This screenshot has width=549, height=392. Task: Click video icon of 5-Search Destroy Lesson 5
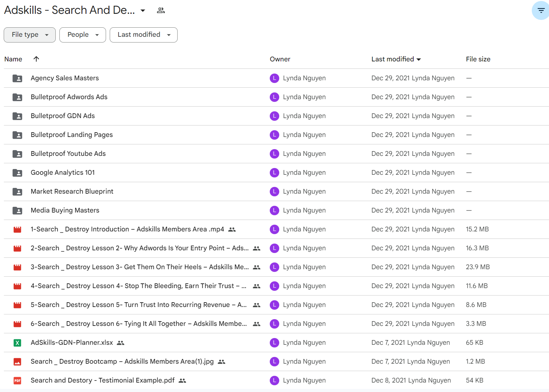[x=17, y=305]
